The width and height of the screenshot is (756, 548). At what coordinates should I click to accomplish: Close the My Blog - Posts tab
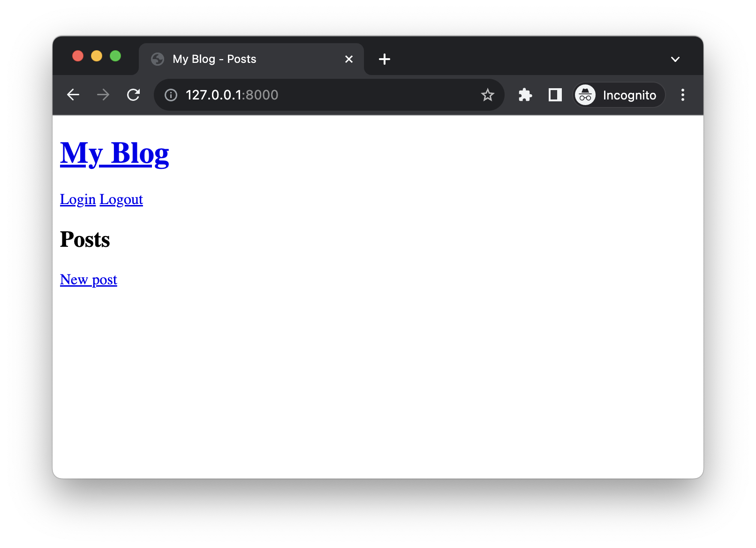click(x=348, y=59)
